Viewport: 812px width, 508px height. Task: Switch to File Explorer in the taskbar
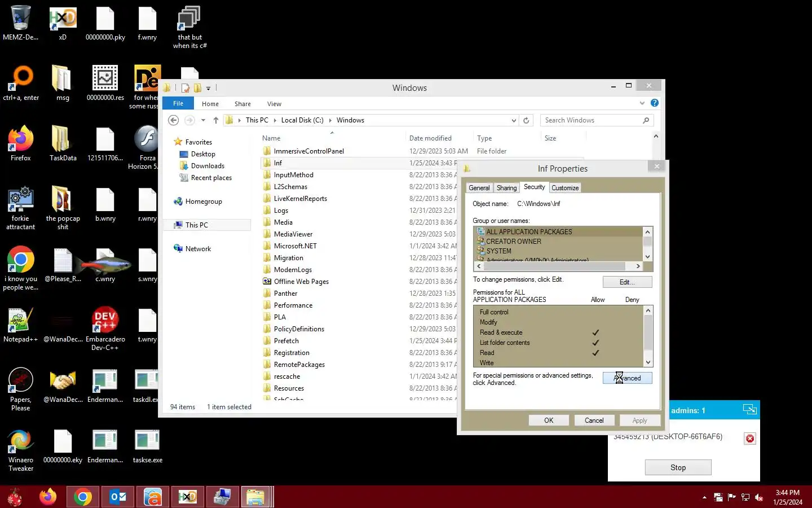(x=256, y=497)
